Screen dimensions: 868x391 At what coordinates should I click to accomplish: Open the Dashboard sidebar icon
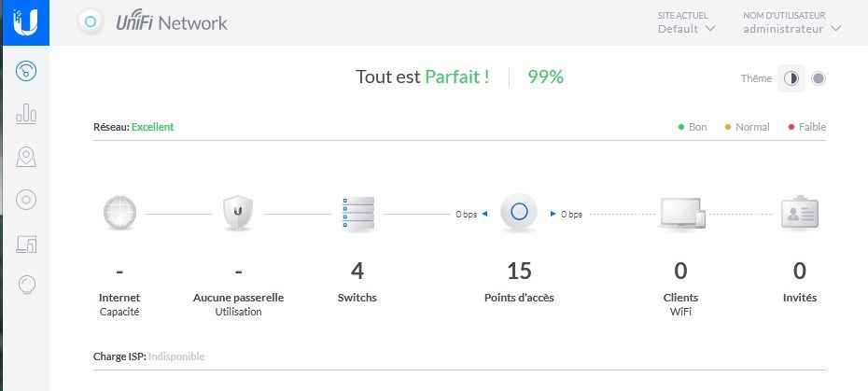point(26,71)
